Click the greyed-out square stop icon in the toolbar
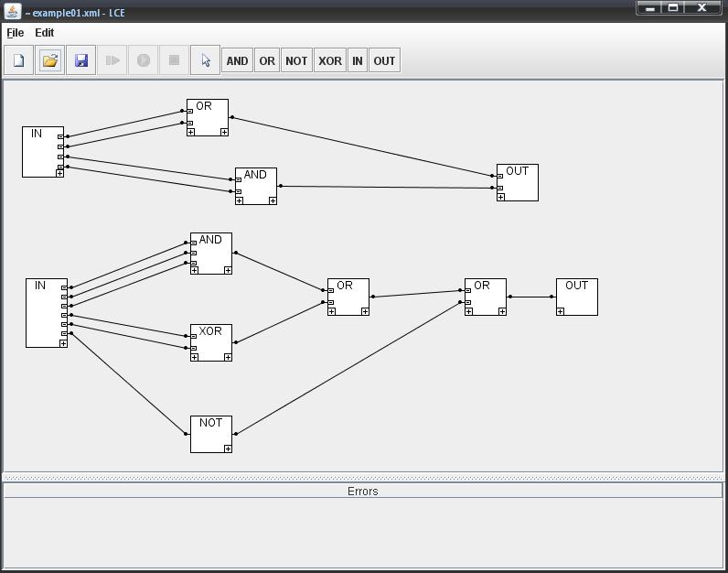The width and height of the screenshot is (728, 573). click(174, 60)
